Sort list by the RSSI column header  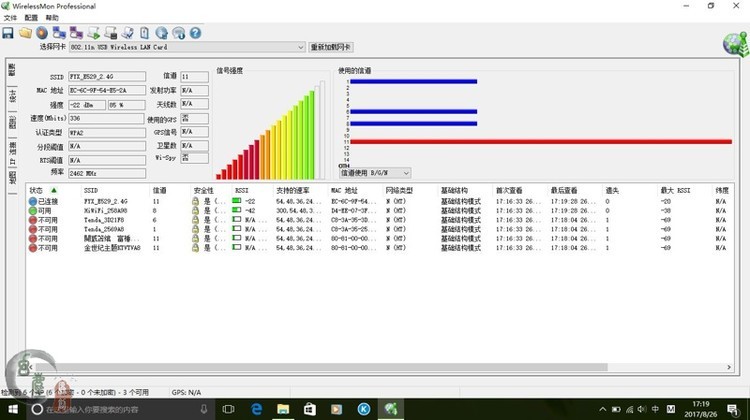(242, 190)
